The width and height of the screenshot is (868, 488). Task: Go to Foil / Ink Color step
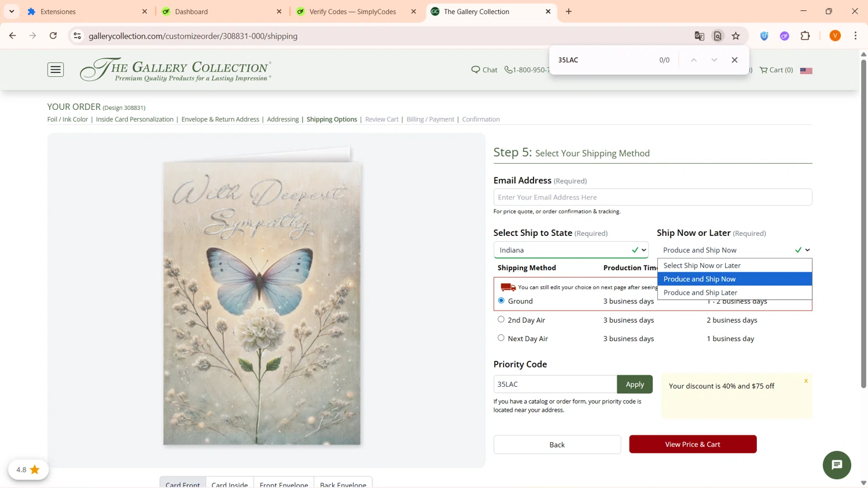(x=68, y=119)
